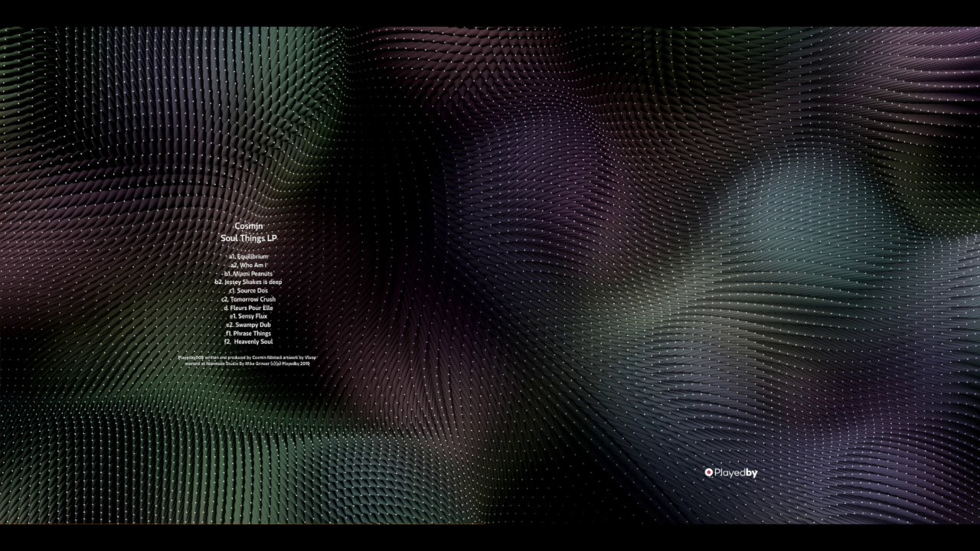Select track "a1. Equilibrium"
Viewport: 980px width, 551px height.
(248, 256)
